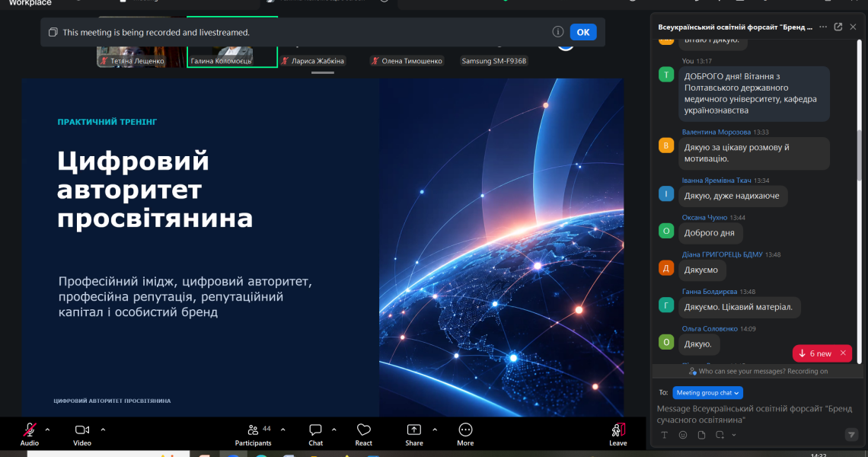This screenshot has height=457, width=868.
Task: Click the message 'Дякую, дуже надихаюче'
Action: click(732, 196)
